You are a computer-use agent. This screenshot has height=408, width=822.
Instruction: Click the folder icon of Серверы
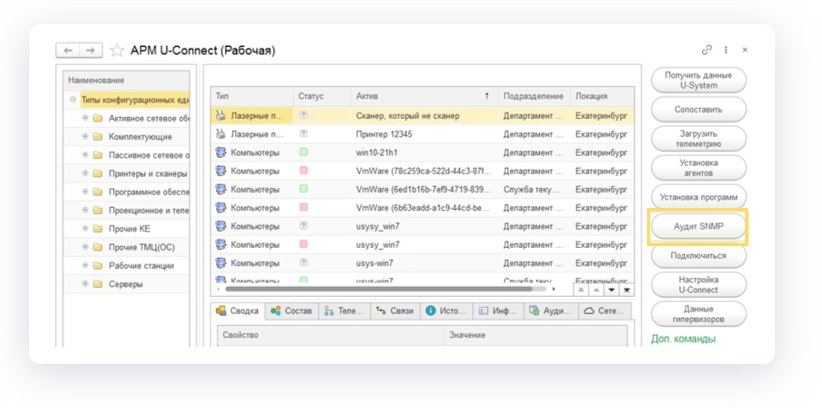(98, 284)
